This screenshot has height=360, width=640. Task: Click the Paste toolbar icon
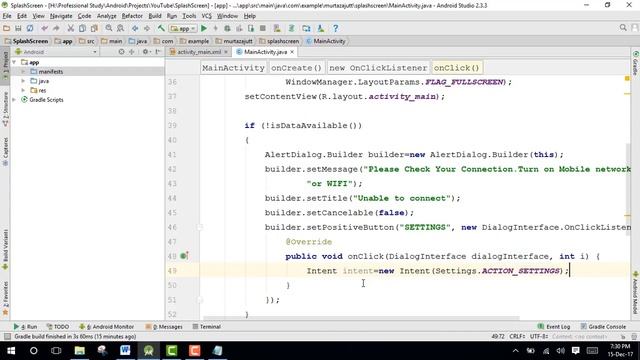click(x=94, y=28)
